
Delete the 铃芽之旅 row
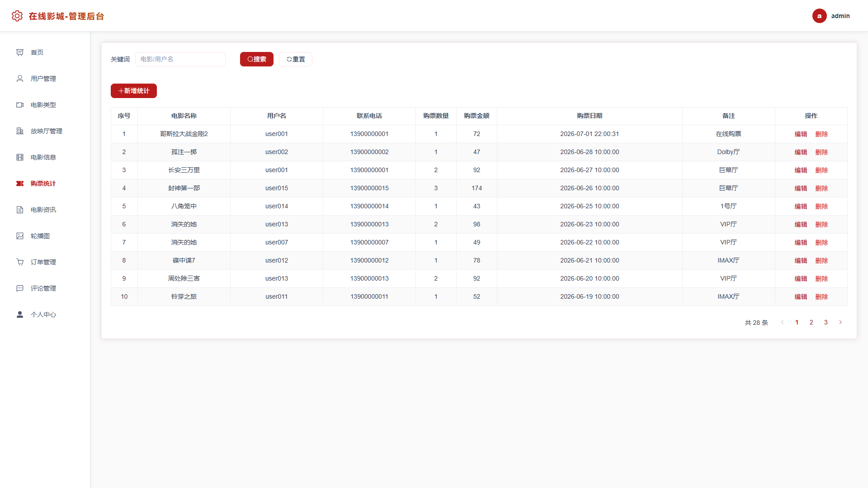(821, 297)
